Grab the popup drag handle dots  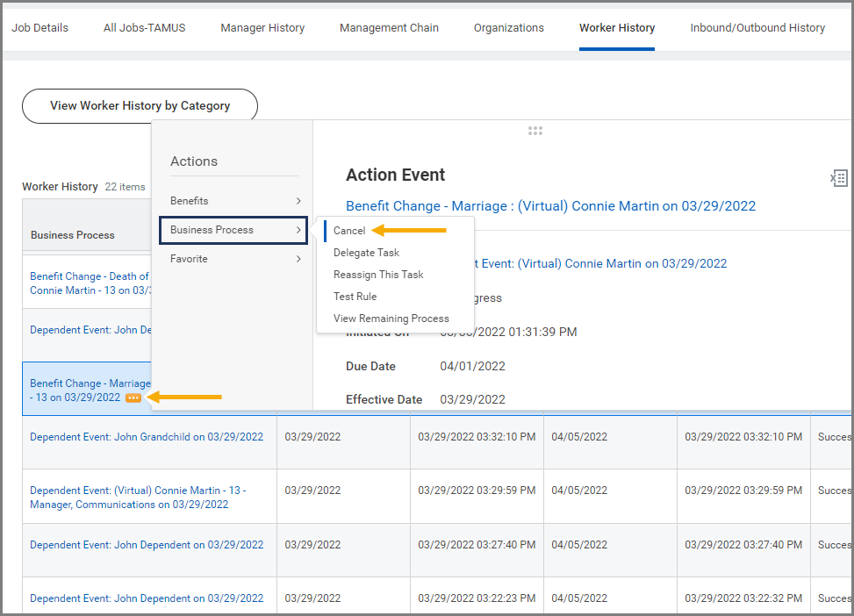(x=535, y=131)
